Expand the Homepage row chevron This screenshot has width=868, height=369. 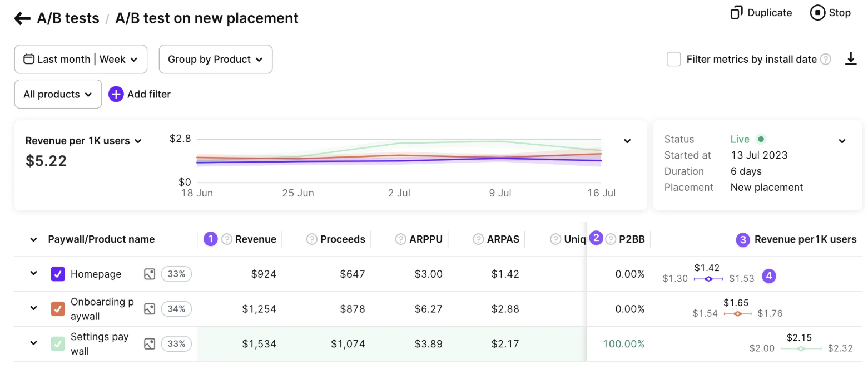(33, 273)
